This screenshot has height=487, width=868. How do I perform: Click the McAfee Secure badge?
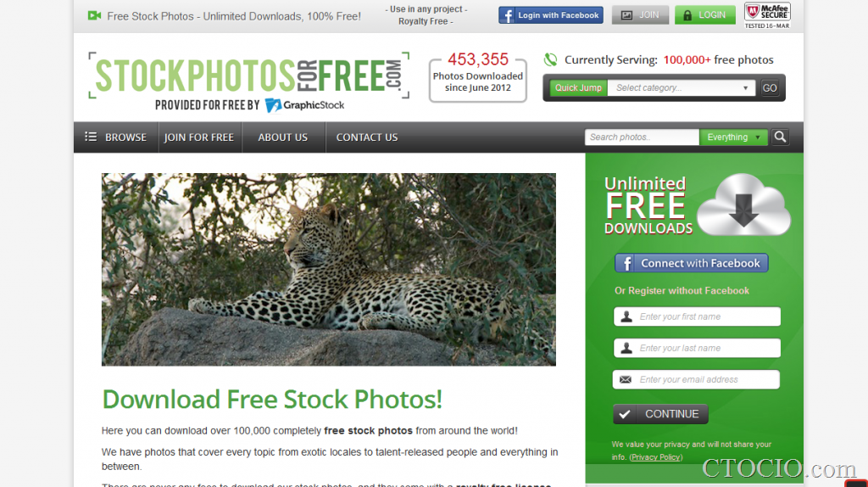766,15
